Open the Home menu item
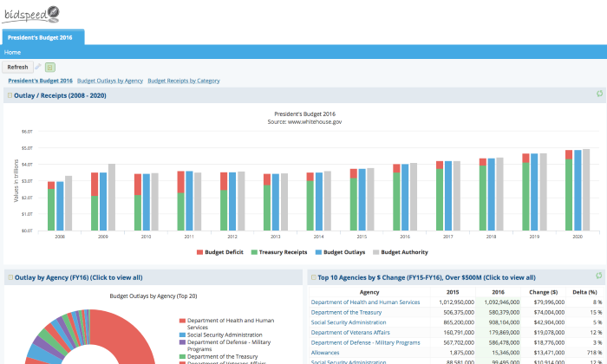This screenshot has width=607, height=364. click(12, 52)
